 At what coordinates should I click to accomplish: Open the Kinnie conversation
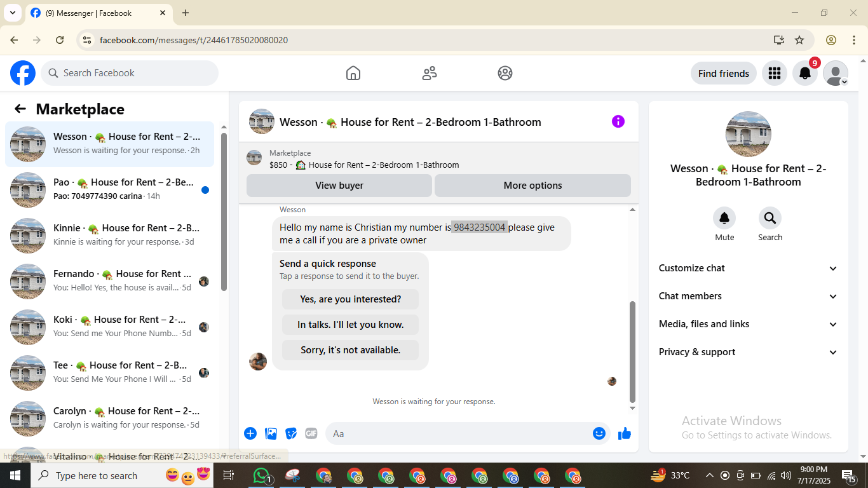pos(109,236)
